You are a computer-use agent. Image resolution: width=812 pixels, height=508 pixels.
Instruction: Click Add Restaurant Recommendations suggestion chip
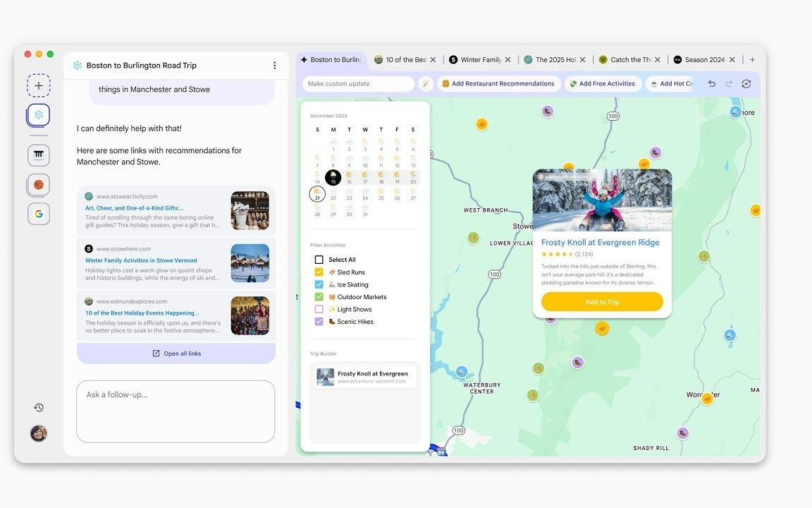[x=498, y=84]
